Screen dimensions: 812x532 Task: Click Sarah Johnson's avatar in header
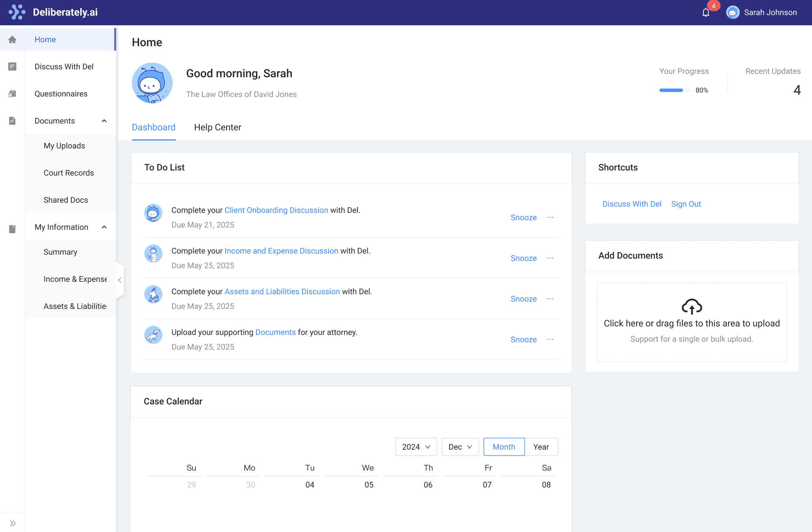[x=733, y=12]
